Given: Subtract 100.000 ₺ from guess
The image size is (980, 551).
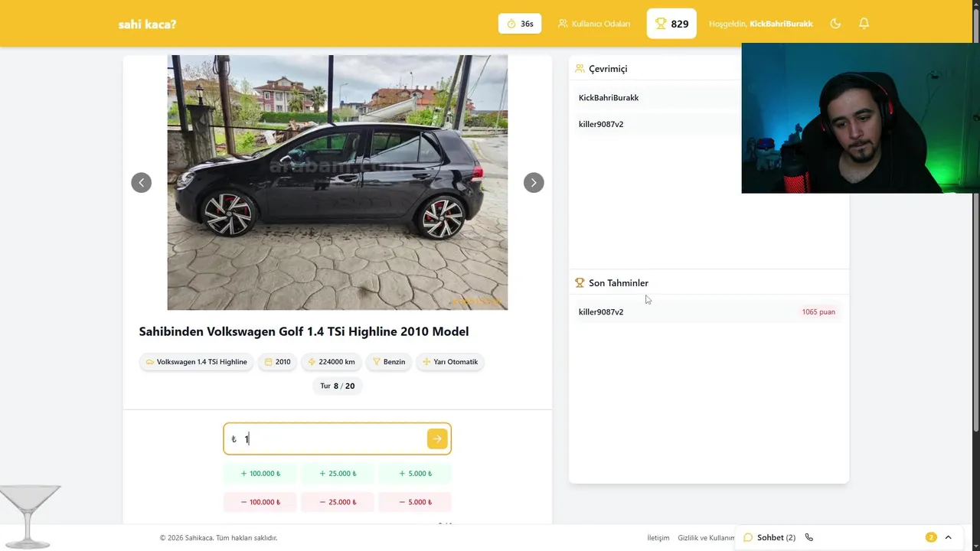Looking at the screenshot, I should pos(260,502).
